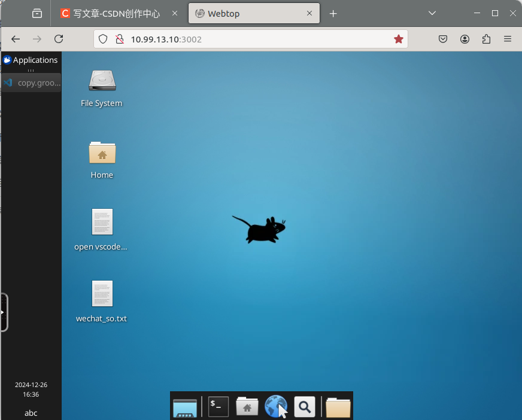Image resolution: width=522 pixels, height=420 pixels.
Task: Open the Firefox hamburger menu
Action: pos(508,39)
